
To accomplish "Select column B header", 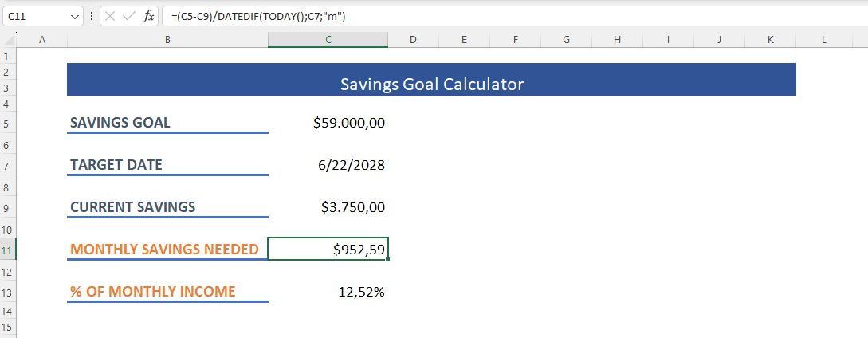I will pyautogui.click(x=167, y=39).
